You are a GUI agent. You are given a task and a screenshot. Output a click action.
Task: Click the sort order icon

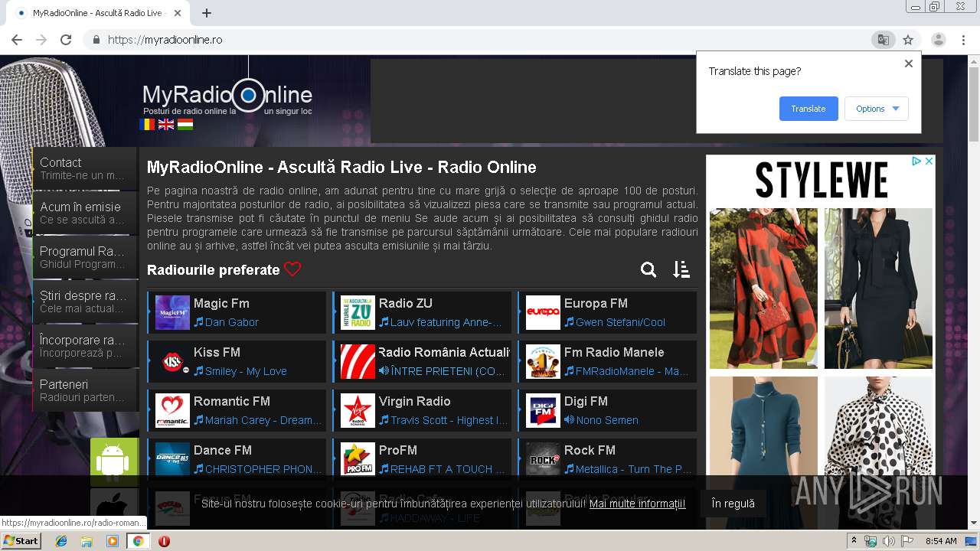coord(681,269)
